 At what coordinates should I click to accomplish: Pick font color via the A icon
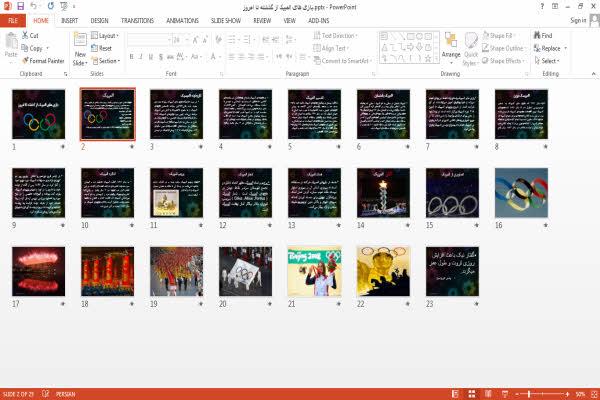tap(213, 57)
